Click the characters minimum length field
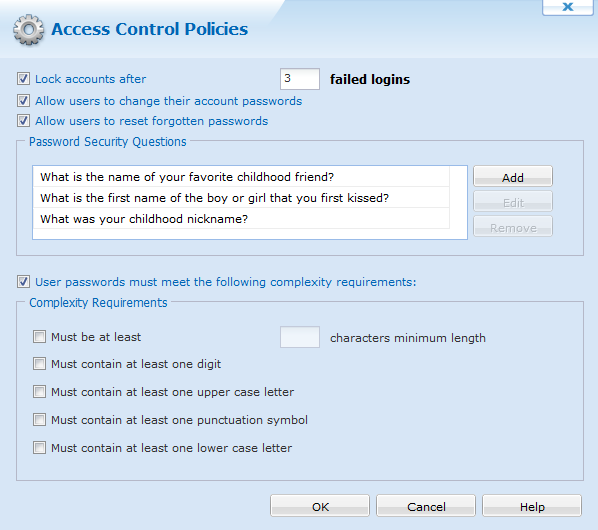 [300, 337]
